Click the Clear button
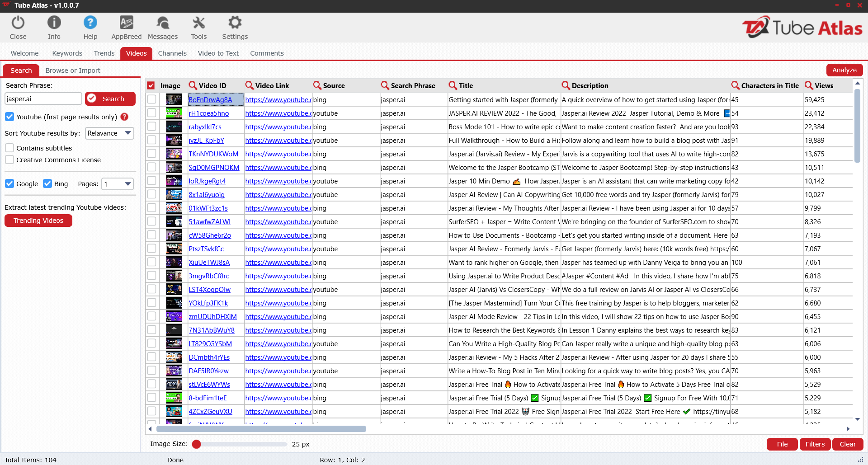Screen dimensions: 868x465 point(848,444)
